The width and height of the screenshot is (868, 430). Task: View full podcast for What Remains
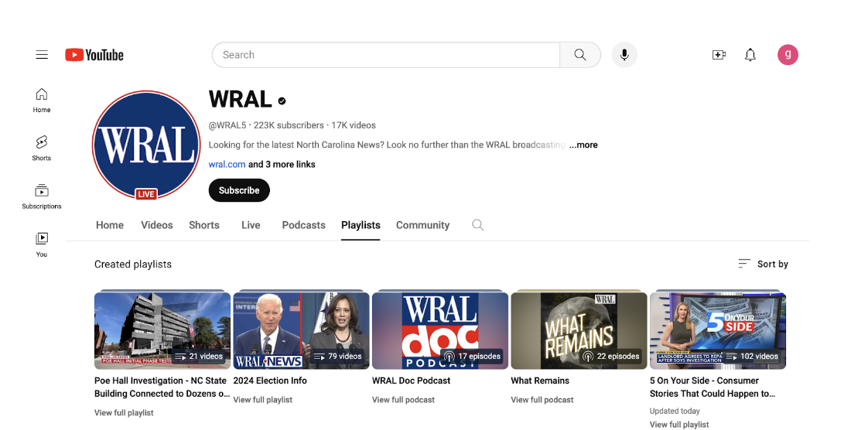click(542, 400)
